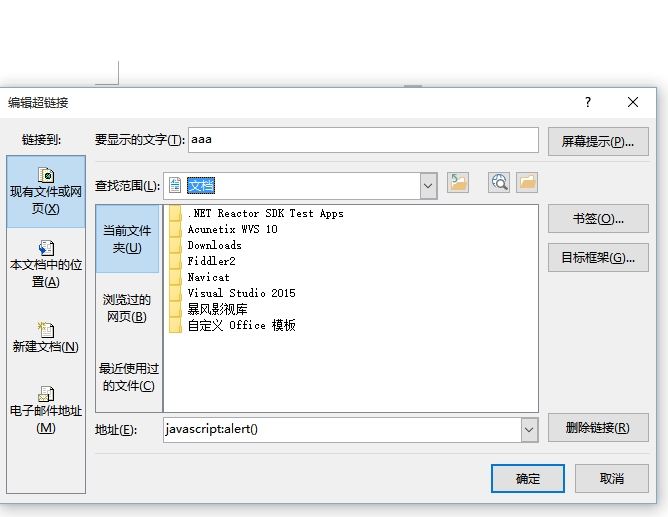
Task: Click the 屏幕提示 button
Action: pyautogui.click(x=598, y=141)
